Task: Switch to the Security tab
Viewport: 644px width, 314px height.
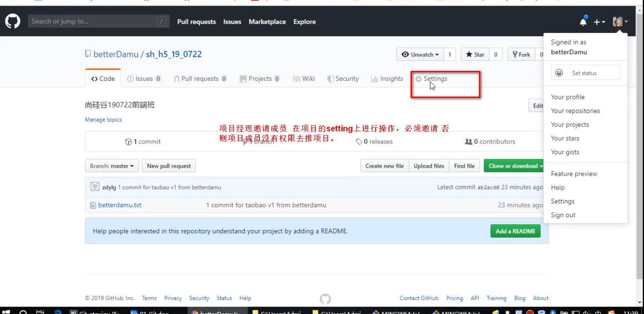Action: coord(343,79)
